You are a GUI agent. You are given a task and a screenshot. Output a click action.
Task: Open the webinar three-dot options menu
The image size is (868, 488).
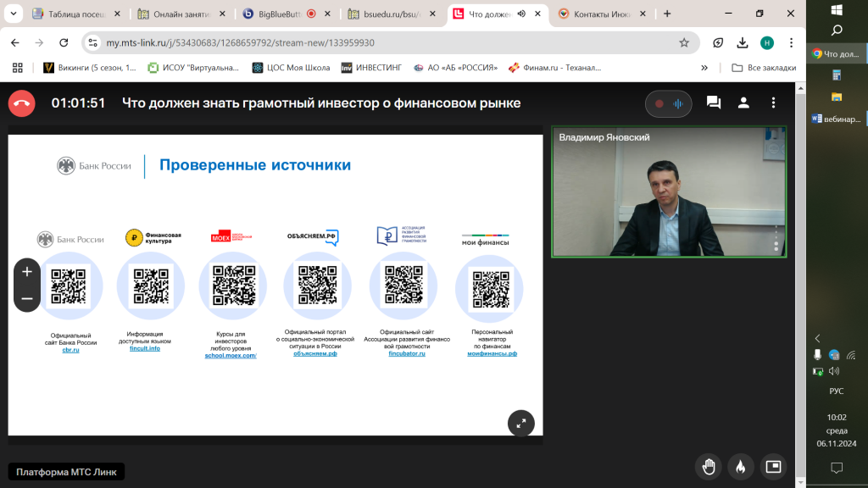[773, 103]
